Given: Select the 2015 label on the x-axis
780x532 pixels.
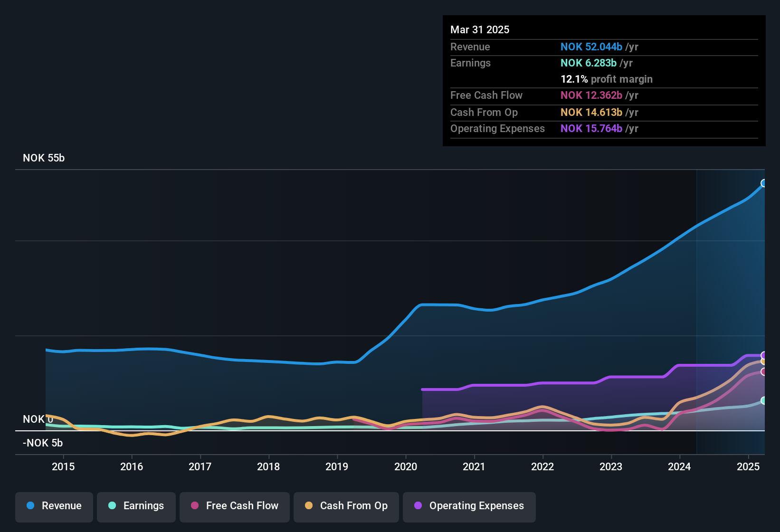Looking at the screenshot, I should pyautogui.click(x=63, y=466).
